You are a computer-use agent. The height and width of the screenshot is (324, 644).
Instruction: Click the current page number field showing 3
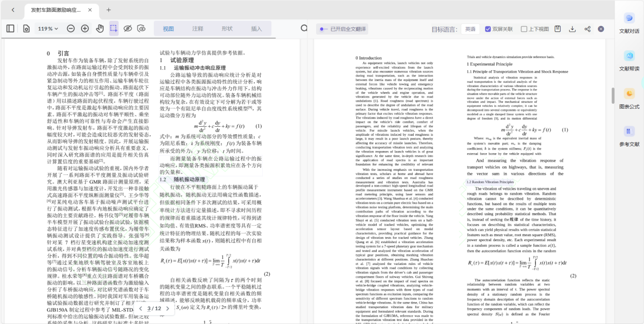(x=149, y=308)
